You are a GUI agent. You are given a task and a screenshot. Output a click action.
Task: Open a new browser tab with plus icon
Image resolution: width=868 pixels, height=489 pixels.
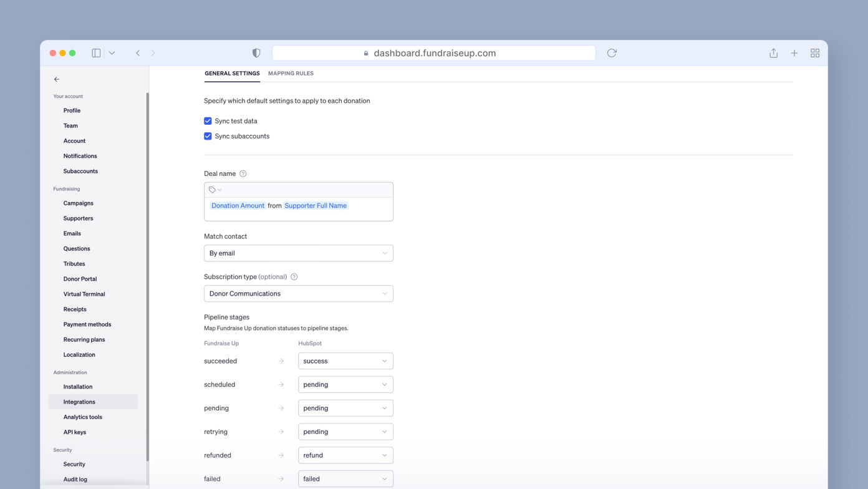794,53
